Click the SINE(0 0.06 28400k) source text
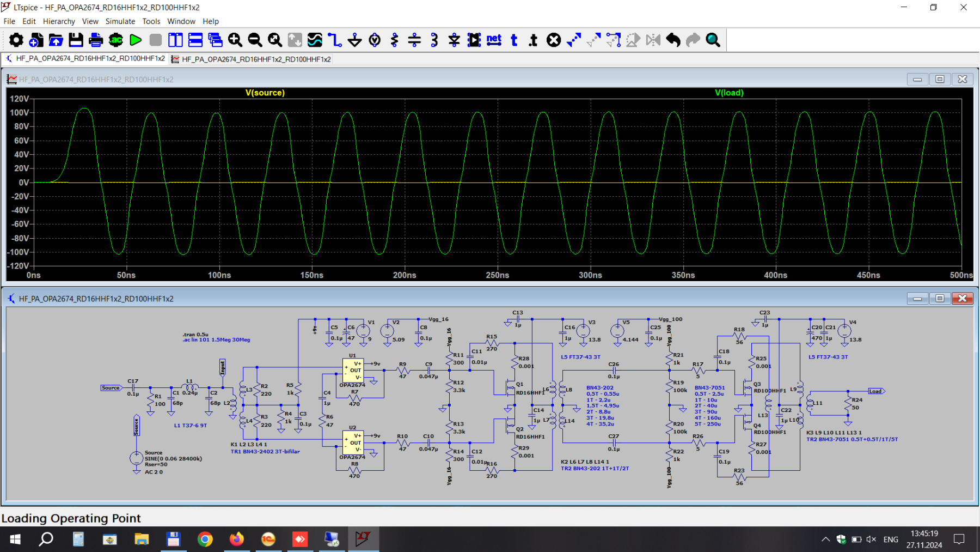The image size is (980, 552). tap(173, 459)
